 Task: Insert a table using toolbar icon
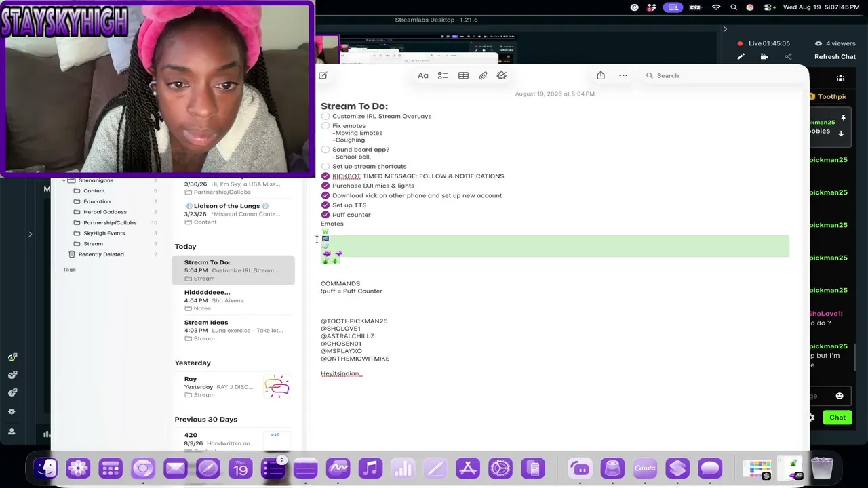tap(463, 75)
